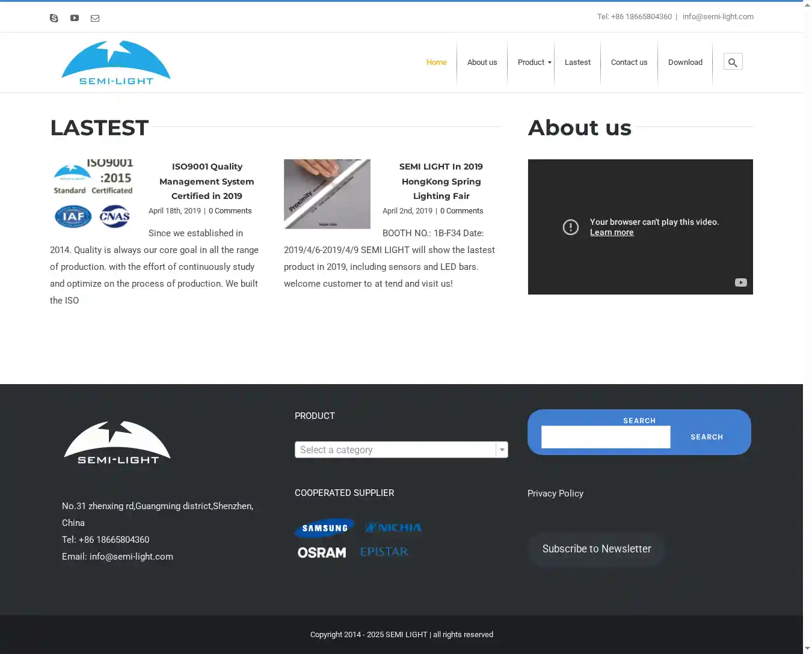This screenshot has width=812, height=654.
Task: Click the YouTube logo on video player
Action: [x=740, y=283]
